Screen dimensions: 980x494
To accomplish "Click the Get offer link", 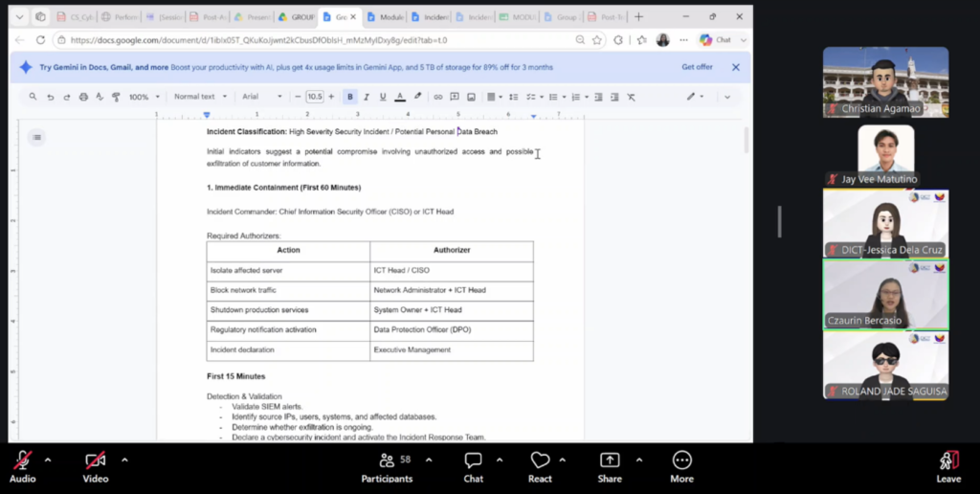I will [697, 67].
